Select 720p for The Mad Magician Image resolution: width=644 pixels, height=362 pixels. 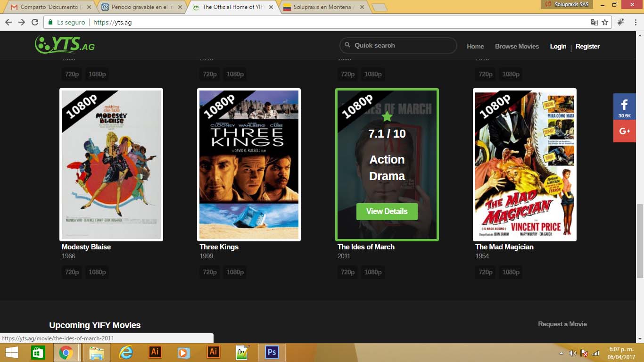click(x=486, y=272)
